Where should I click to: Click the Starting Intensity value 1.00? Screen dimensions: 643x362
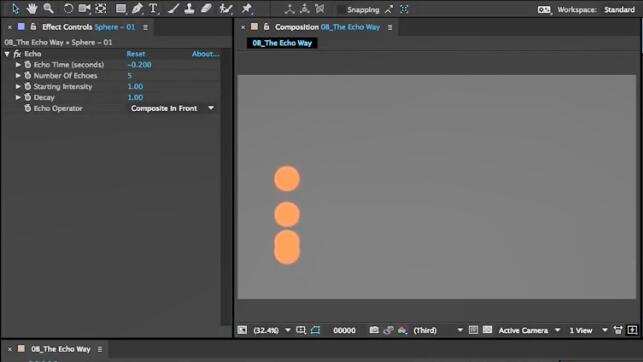click(135, 87)
